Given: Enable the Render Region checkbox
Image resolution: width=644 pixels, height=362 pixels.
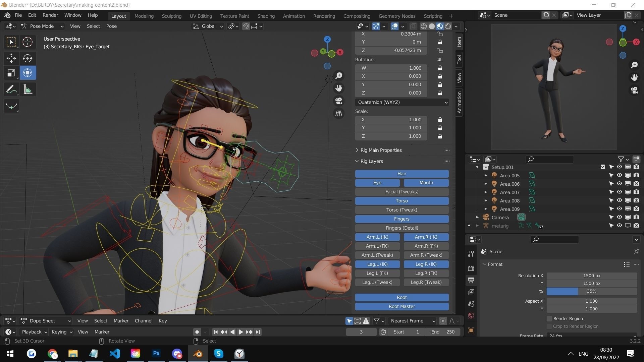Looking at the screenshot, I should [549, 318].
